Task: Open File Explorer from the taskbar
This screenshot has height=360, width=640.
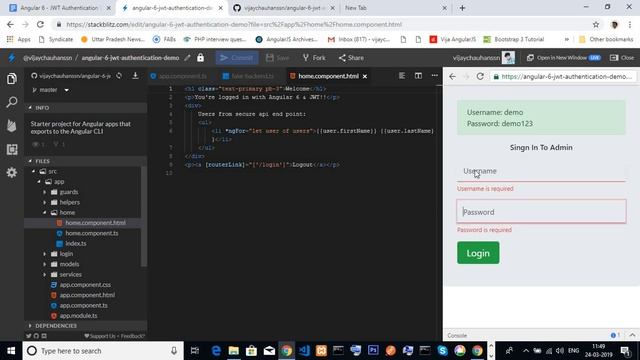Action: click(x=233, y=351)
